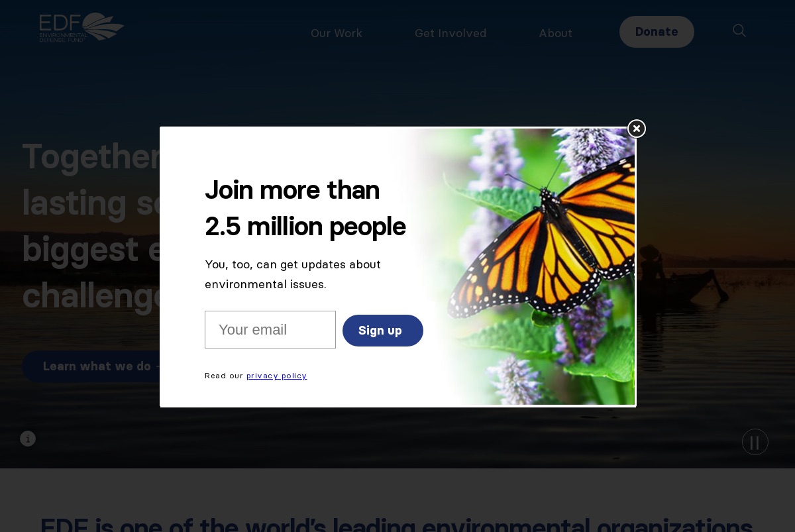Open search with the magnifier icon
Image resolution: width=795 pixels, height=532 pixels.
click(x=739, y=30)
